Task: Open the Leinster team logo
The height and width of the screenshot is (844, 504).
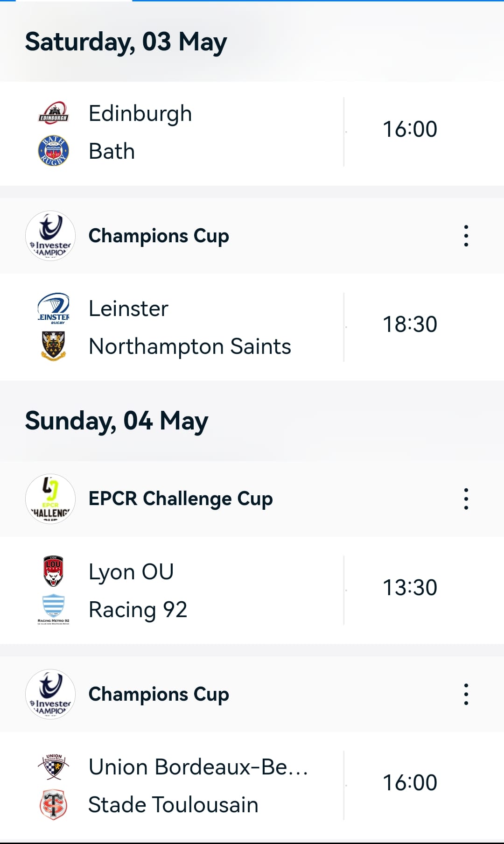Action: (x=53, y=308)
